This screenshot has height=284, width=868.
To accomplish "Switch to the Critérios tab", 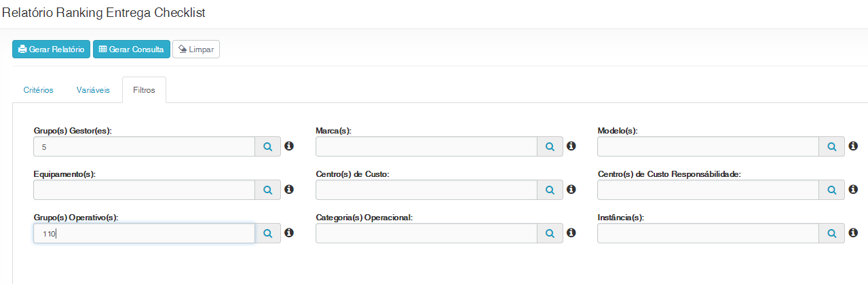I will (38, 90).
